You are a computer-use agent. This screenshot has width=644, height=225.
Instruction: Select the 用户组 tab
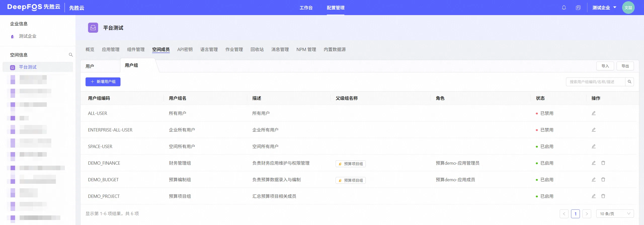pyautogui.click(x=131, y=65)
